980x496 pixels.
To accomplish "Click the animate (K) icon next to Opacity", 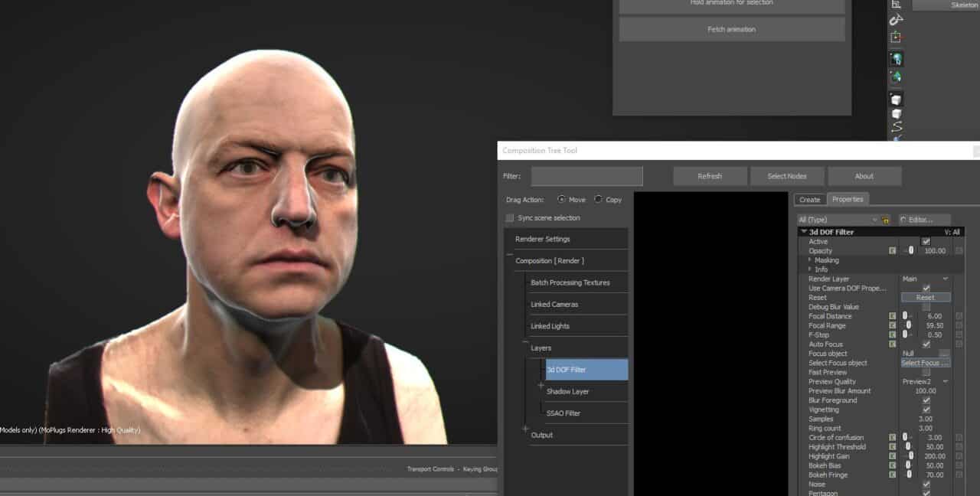I will pyautogui.click(x=892, y=251).
